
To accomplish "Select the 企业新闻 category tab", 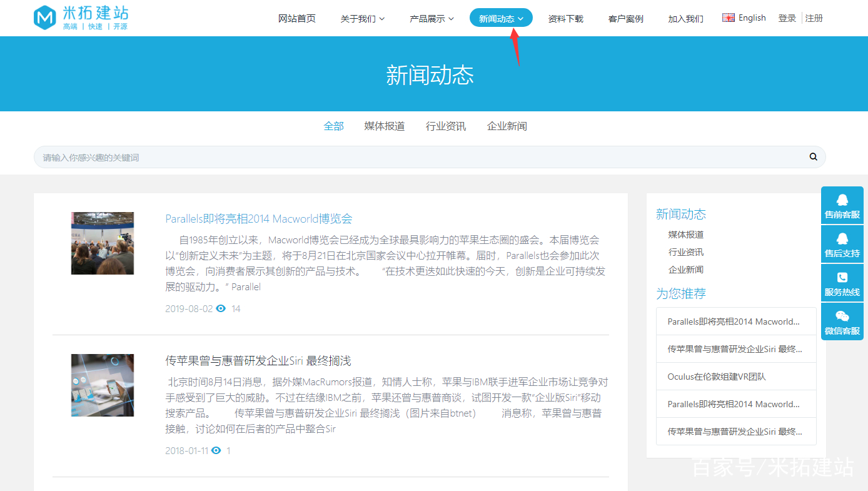I will click(x=507, y=126).
